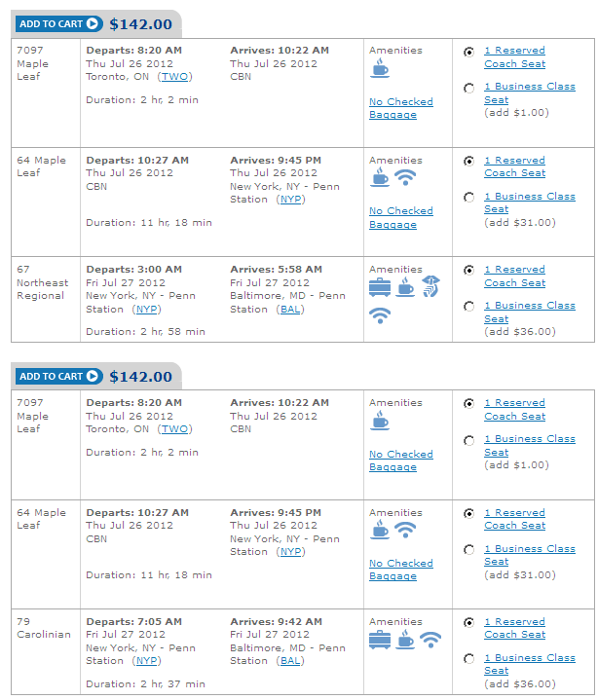Viewport: 598px width, 700px height.
Task: Select Business Class radio for 67 Northeast Regional
Action: (468, 307)
